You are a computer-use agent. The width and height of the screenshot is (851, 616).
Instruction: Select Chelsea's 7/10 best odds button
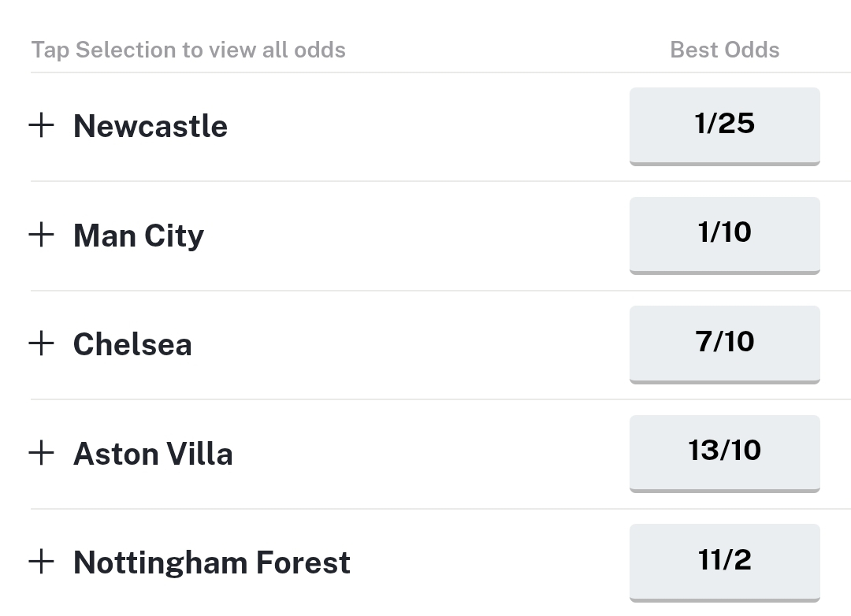[725, 345]
